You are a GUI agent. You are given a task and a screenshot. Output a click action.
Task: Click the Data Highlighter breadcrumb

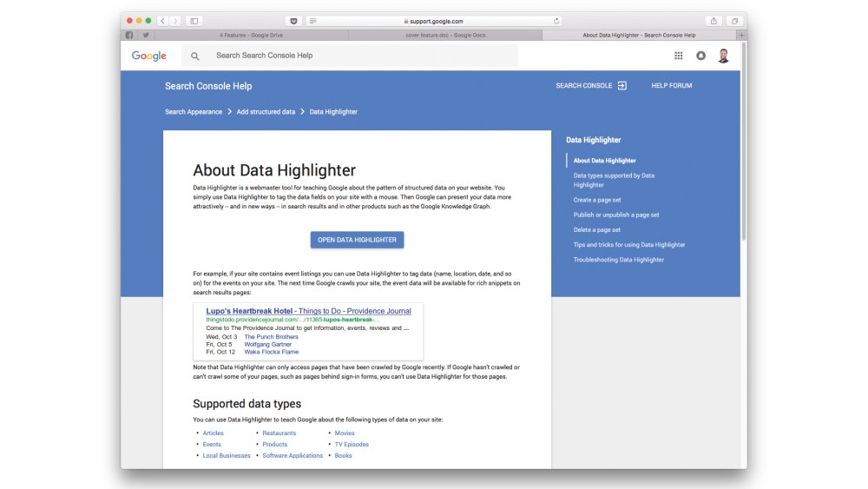pos(333,112)
